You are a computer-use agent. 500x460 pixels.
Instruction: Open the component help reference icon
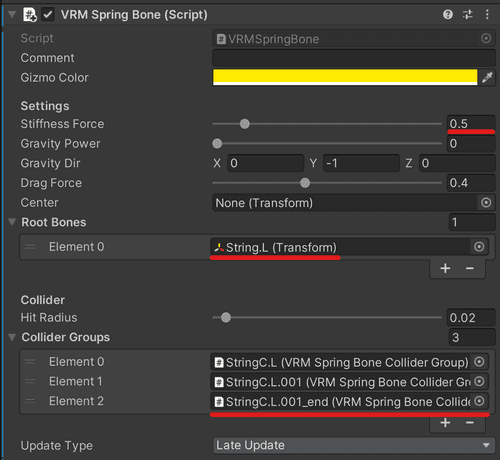point(448,14)
